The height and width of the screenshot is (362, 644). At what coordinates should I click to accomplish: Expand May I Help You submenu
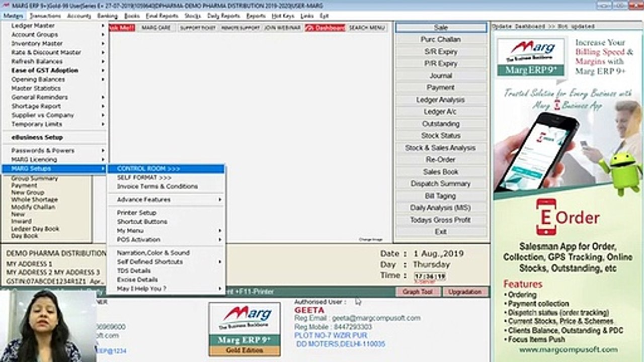coord(166,289)
